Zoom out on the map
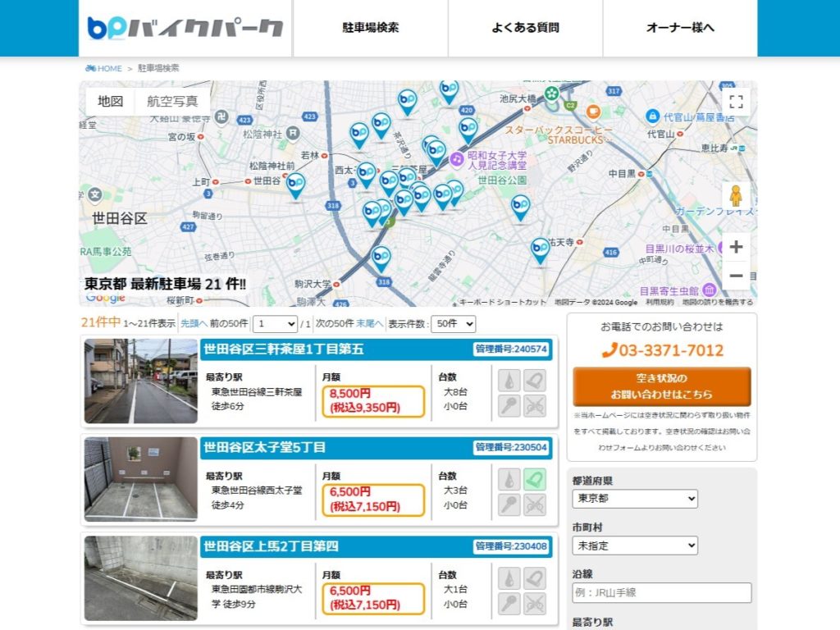The height and width of the screenshot is (630, 840). pyautogui.click(x=736, y=276)
